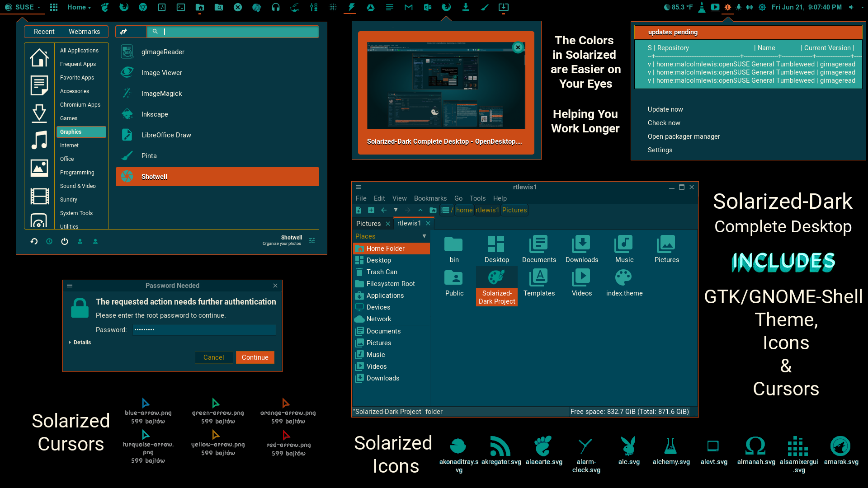Click the new tab icon in the file manager toolbar

(x=371, y=210)
